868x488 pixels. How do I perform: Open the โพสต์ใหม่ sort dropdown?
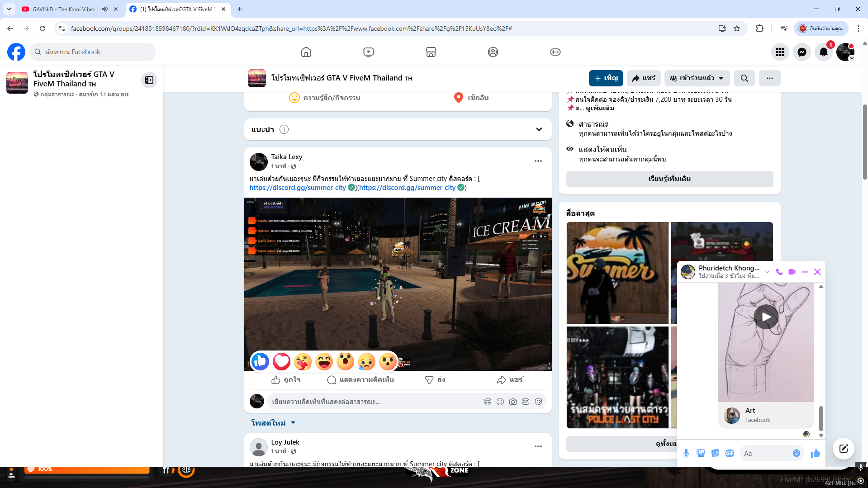[273, 423]
